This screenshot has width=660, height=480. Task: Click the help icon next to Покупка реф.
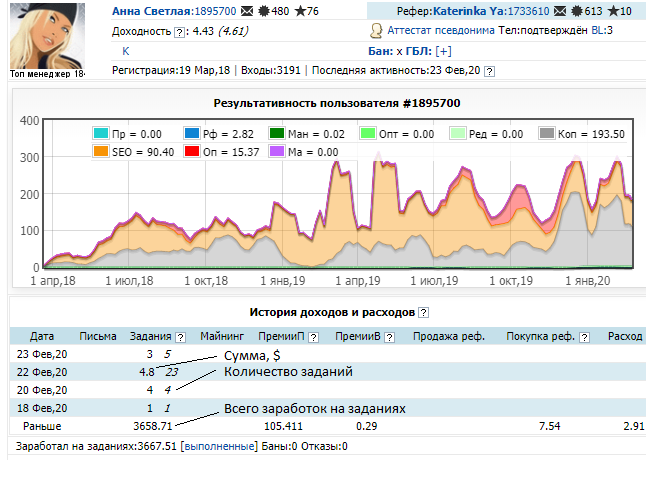(x=583, y=336)
